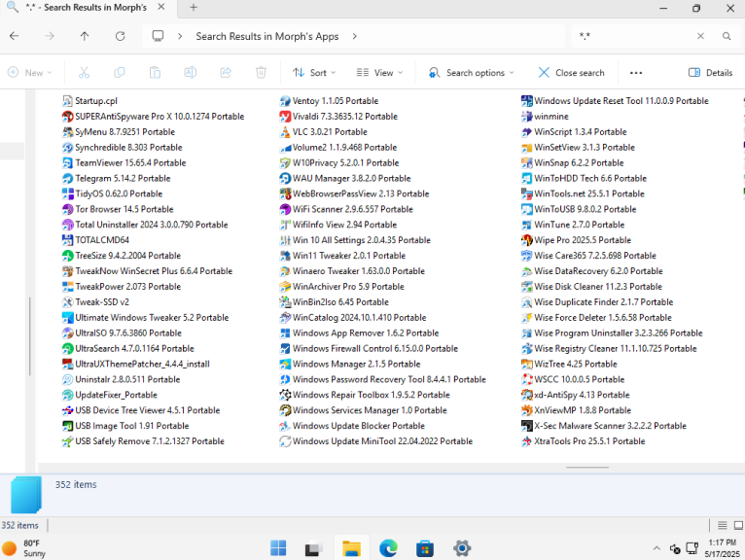Screen dimensions: 745x560
Task: Select Windows Firewall Control 6.15.0.0 Portable
Action: point(369,349)
